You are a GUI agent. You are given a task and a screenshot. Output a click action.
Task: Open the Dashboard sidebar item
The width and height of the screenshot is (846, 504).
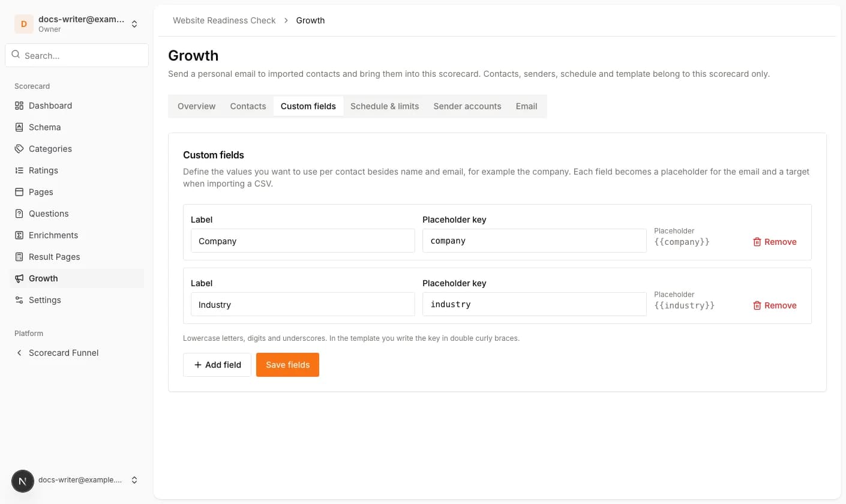[x=77, y=106]
